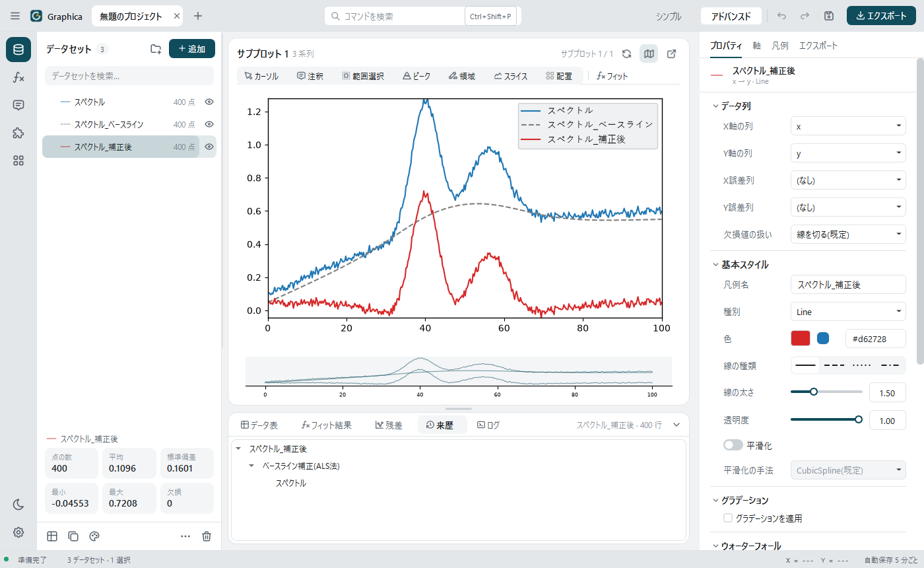The height and width of the screenshot is (568, 924).
Task: Select the dashed line style option
Action: click(834, 365)
